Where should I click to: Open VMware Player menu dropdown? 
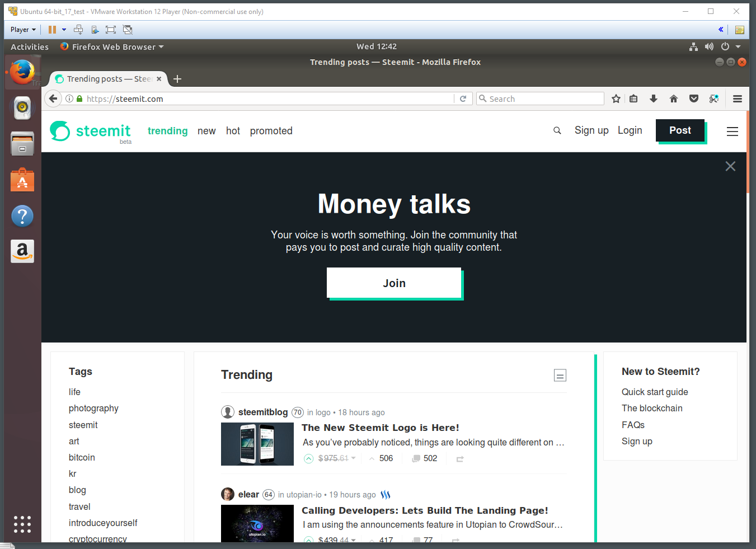pyautogui.click(x=23, y=30)
